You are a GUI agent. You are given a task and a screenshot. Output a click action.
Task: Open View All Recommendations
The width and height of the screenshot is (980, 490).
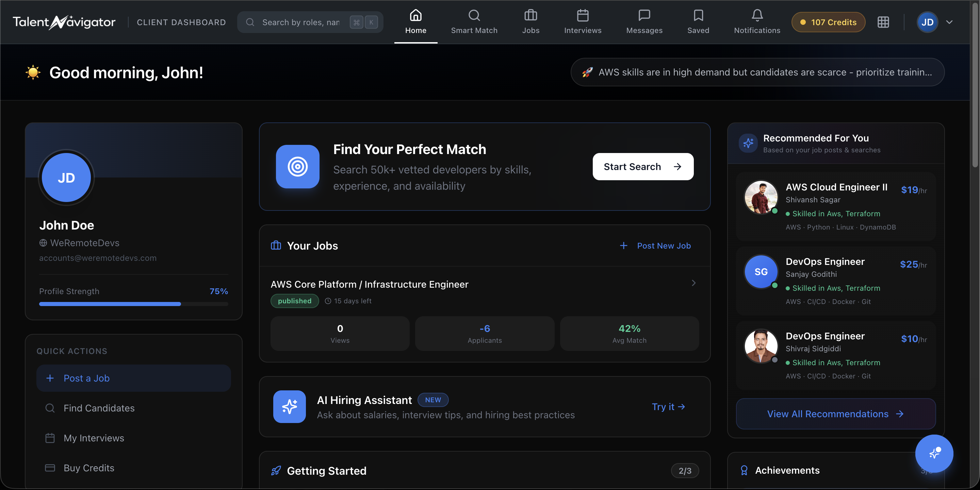click(x=835, y=413)
